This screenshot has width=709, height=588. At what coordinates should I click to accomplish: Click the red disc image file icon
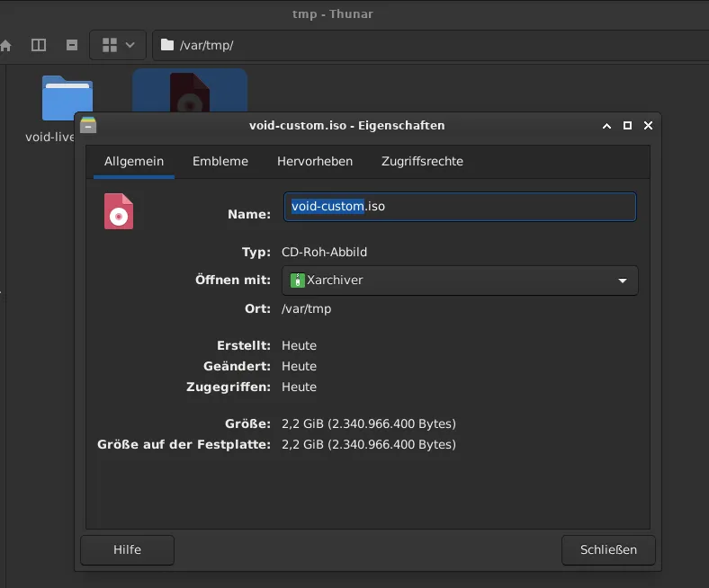pos(119,211)
